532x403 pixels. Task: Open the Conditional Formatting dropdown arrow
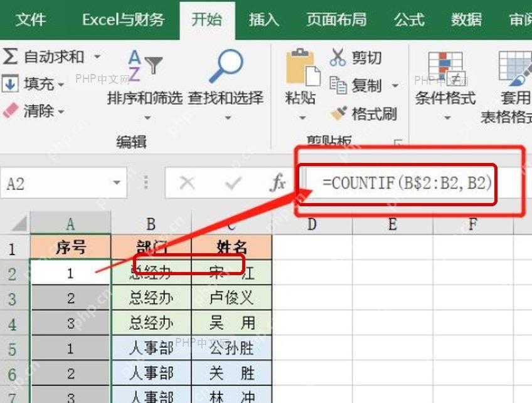tap(447, 118)
